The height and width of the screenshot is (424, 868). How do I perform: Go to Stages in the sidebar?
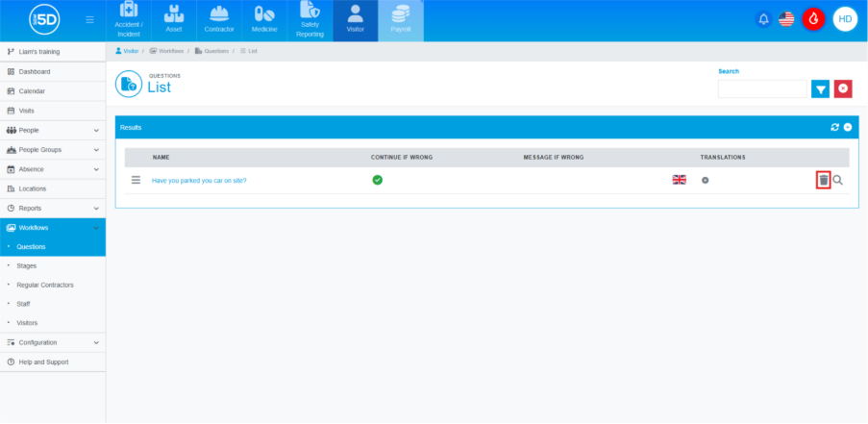click(x=27, y=265)
